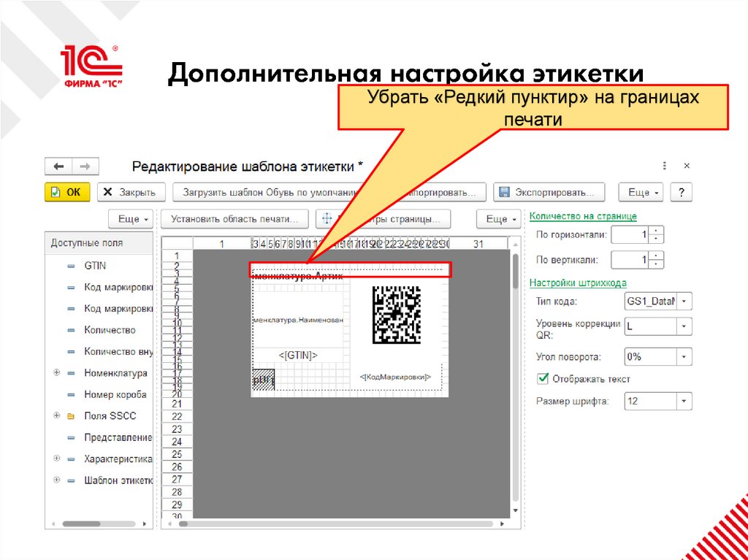
Task: Click the Шаблон этикетки field icon
Action: coord(71,480)
